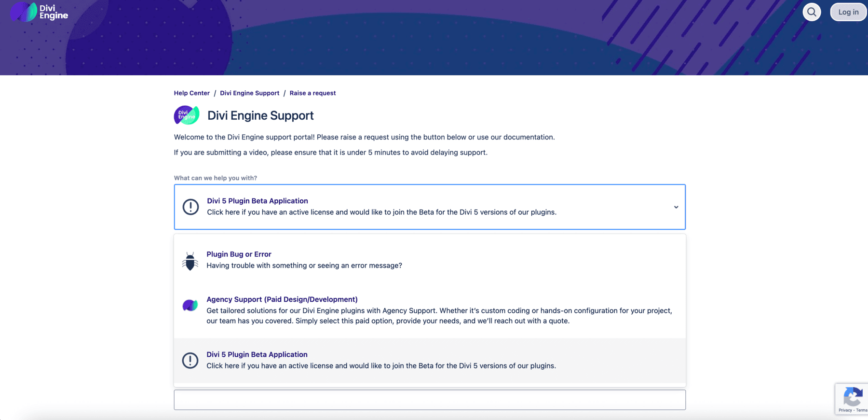Click the Divi Engine Support portal avatar

[x=187, y=115]
